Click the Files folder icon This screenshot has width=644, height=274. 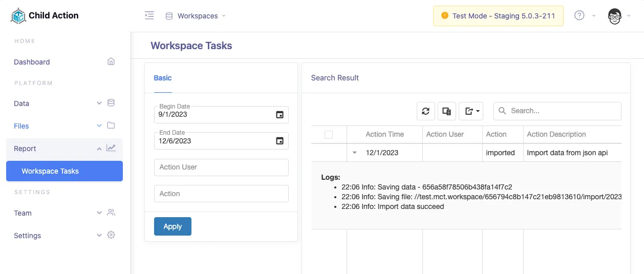coord(111,125)
